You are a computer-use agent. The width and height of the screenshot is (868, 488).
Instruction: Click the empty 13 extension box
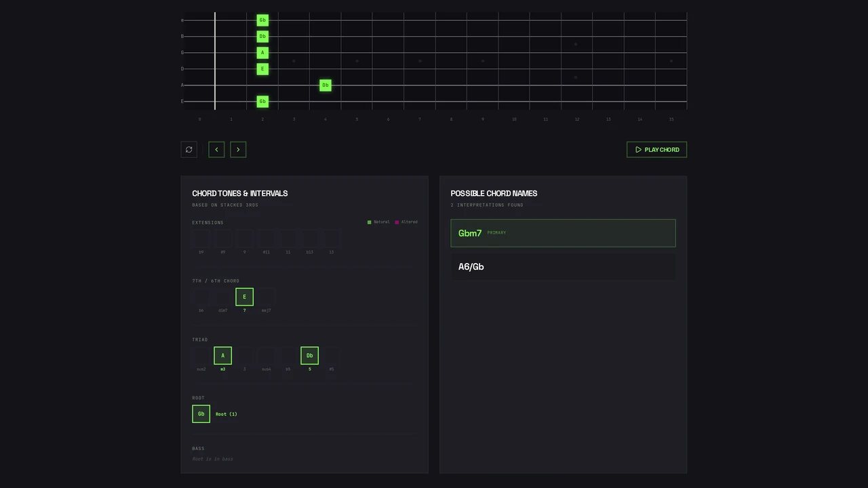(332, 239)
